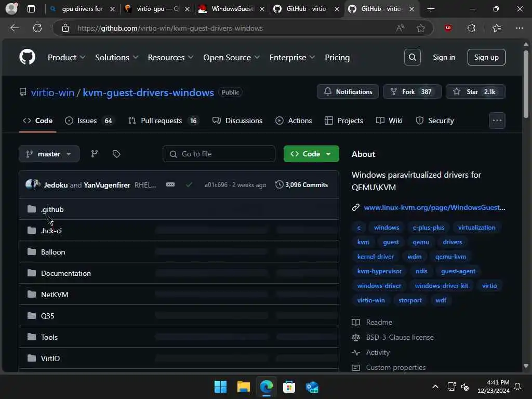532x399 pixels.
Task: Expand the Resources menu
Action: [x=170, y=57]
